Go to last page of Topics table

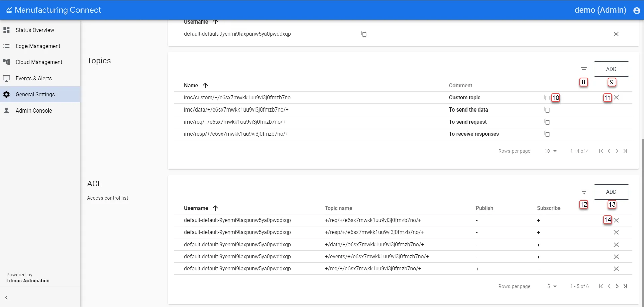pos(625,151)
